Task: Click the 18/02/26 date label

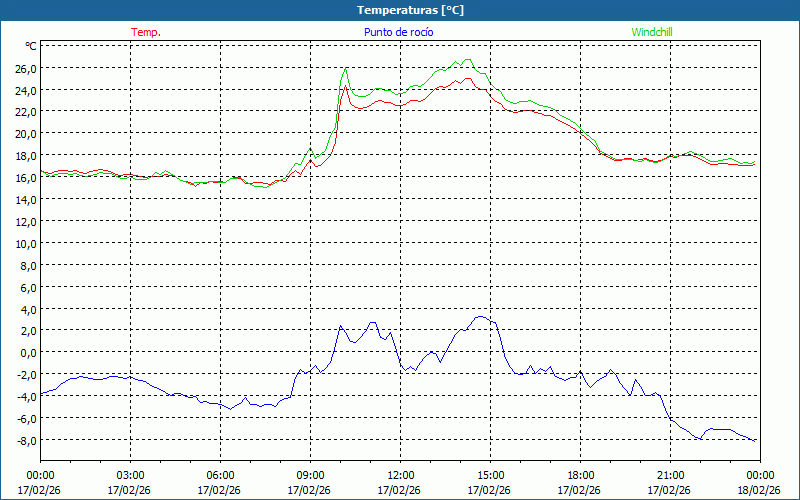Action: tap(759, 490)
